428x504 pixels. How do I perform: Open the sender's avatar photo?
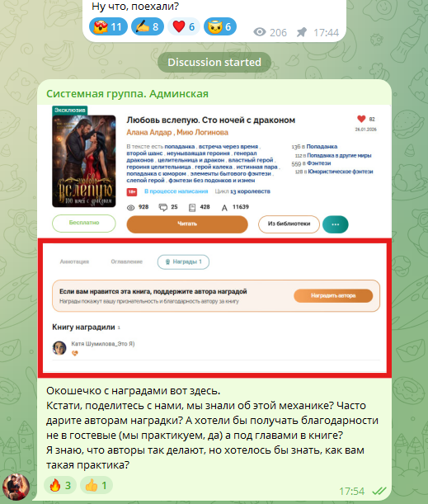click(x=16, y=487)
